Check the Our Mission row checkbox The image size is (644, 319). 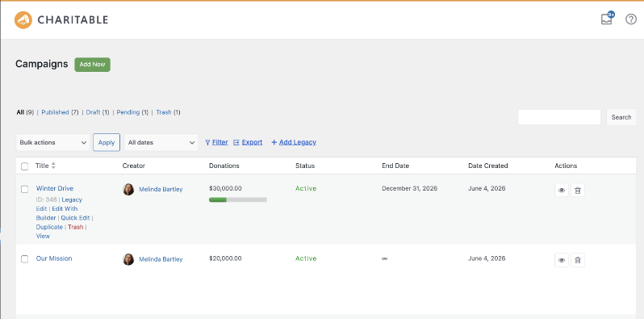coord(25,259)
